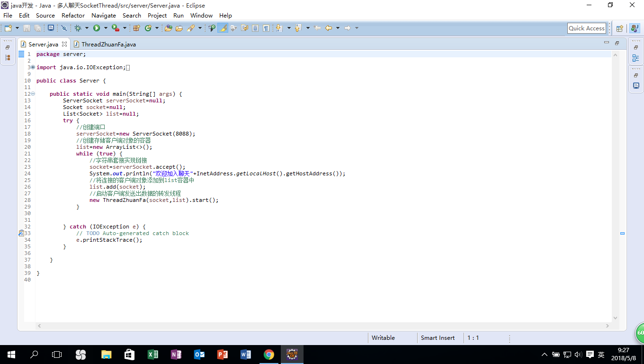Click the Back navigation yellow arrow

pos(329,28)
